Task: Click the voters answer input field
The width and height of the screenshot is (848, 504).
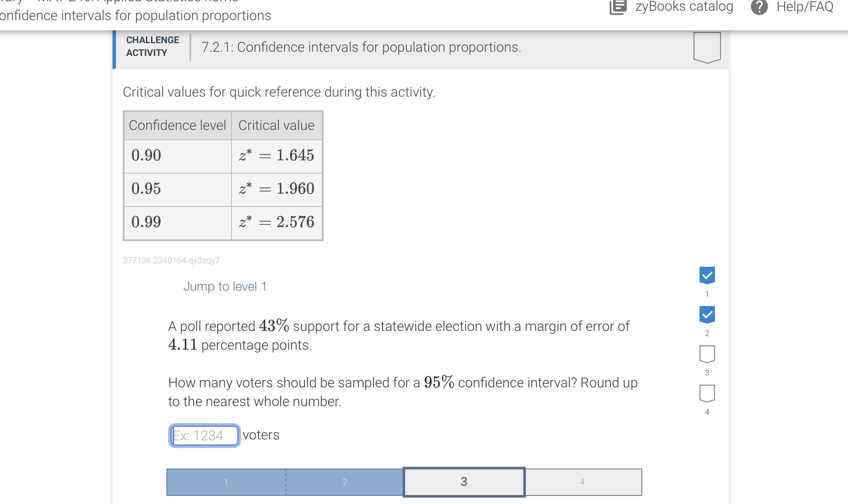Action: (x=204, y=435)
